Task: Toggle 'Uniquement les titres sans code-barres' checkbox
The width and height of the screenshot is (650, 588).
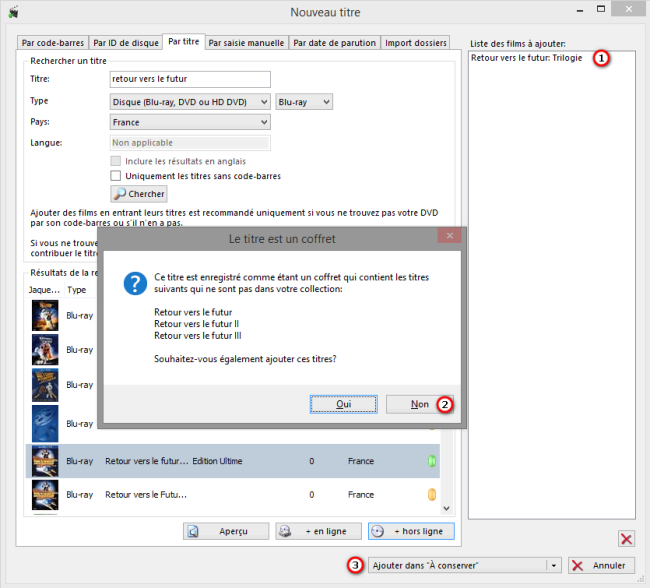Action: click(x=116, y=176)
